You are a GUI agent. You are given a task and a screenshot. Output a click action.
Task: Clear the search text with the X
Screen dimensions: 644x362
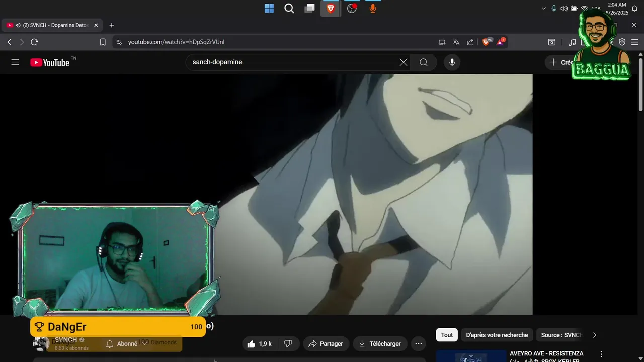404,62
